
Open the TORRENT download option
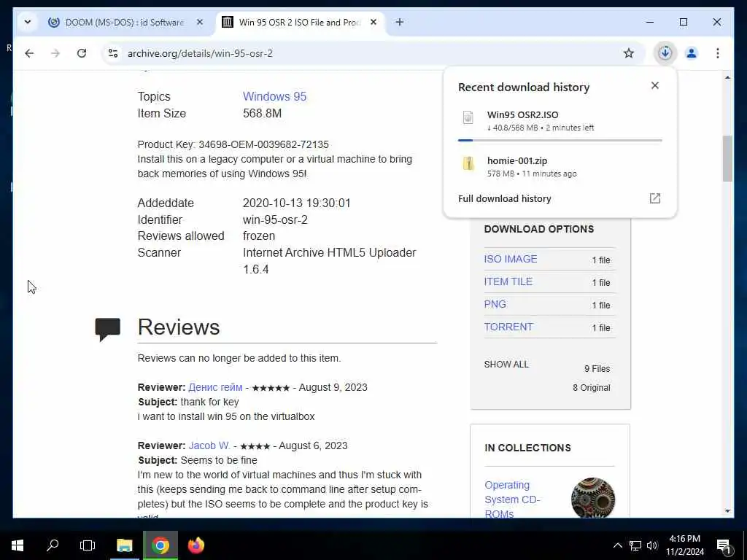(x=508, y=327)
